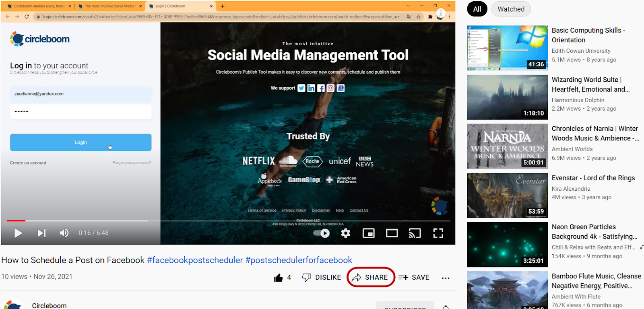The width and height of the screenshot is (644, 309).
Task: Click the SUBSCRIBED button
Action: click(x=405, y=306)
